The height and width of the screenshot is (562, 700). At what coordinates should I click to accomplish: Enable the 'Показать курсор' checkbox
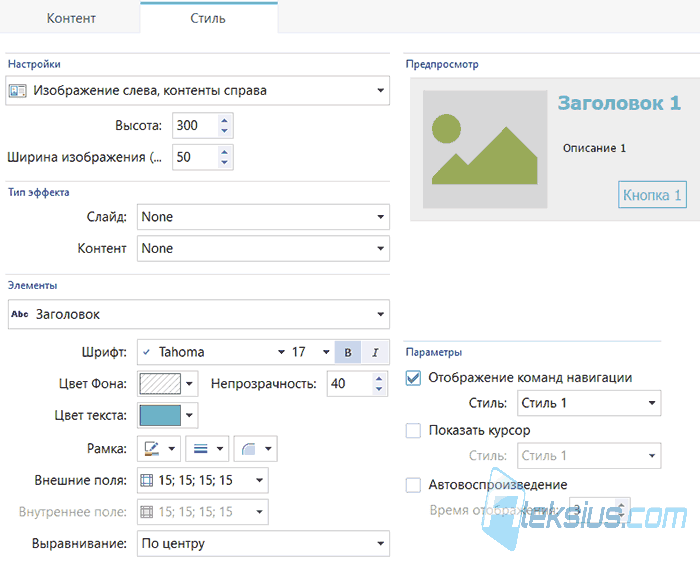point(413,431)
